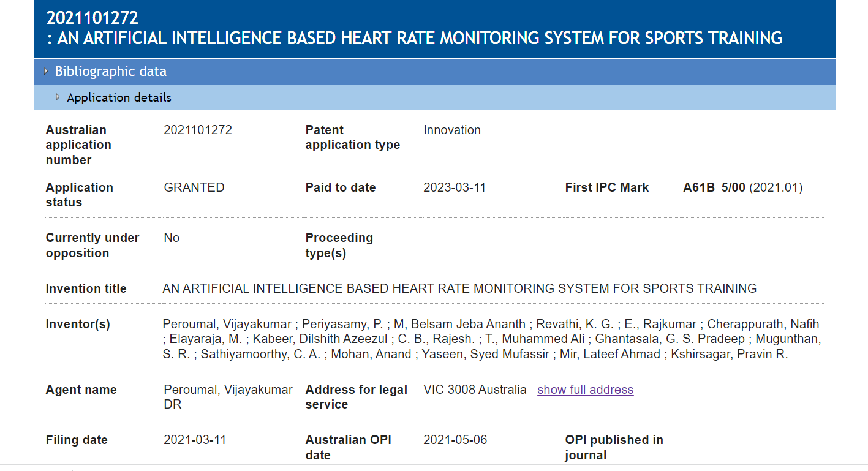Screen dimensions: 868x471
Task: Click the Currently under opposition value No
Action: coord(172,238)
